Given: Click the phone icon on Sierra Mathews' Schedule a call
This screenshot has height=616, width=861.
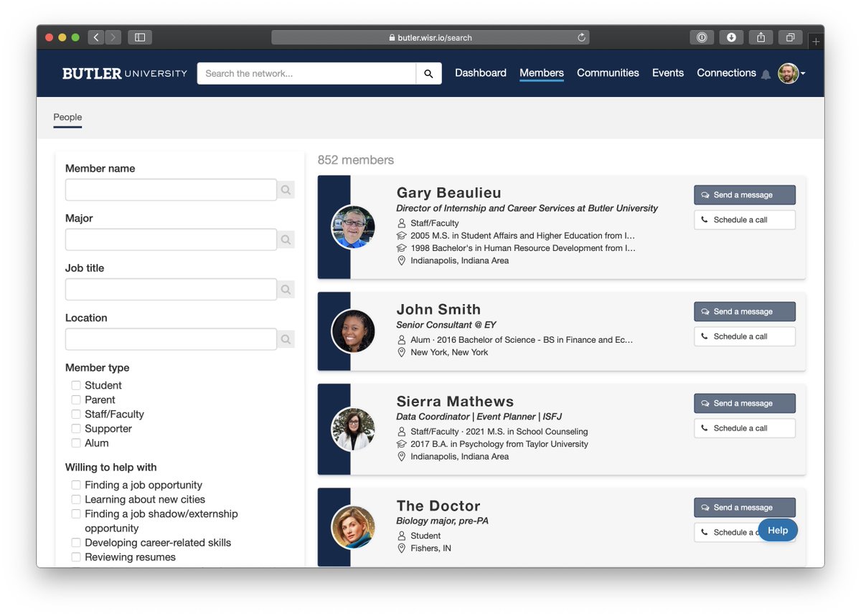Looking at the screenshot, I should (705, 428).
